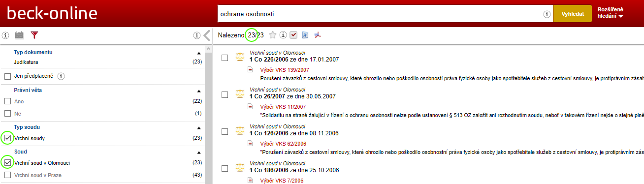
Task: Click the info icon inside search field
Action: [x=547, y=14]
